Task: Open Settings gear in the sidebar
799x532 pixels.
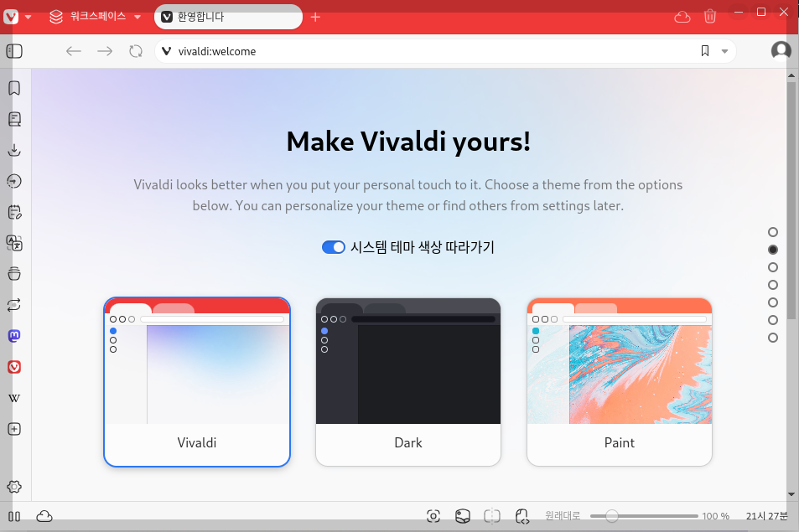Action: point(14,487)
